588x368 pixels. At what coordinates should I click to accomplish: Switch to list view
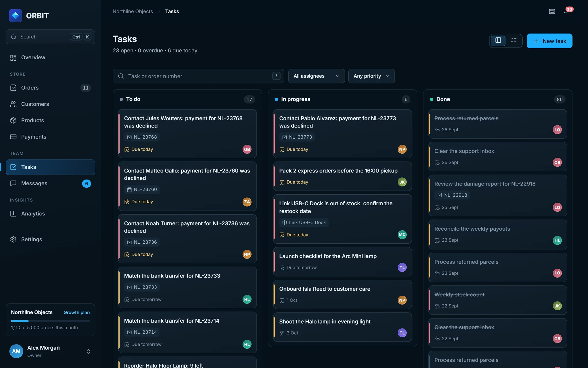pyautogui.click(x=514, y=40)
